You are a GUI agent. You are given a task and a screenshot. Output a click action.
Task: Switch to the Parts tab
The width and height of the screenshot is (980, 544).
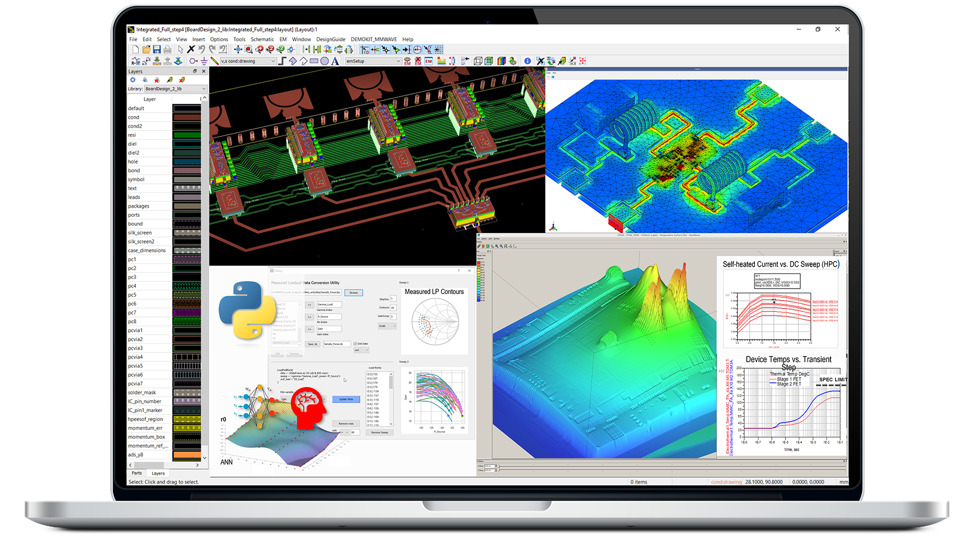(x=137, y=473)
